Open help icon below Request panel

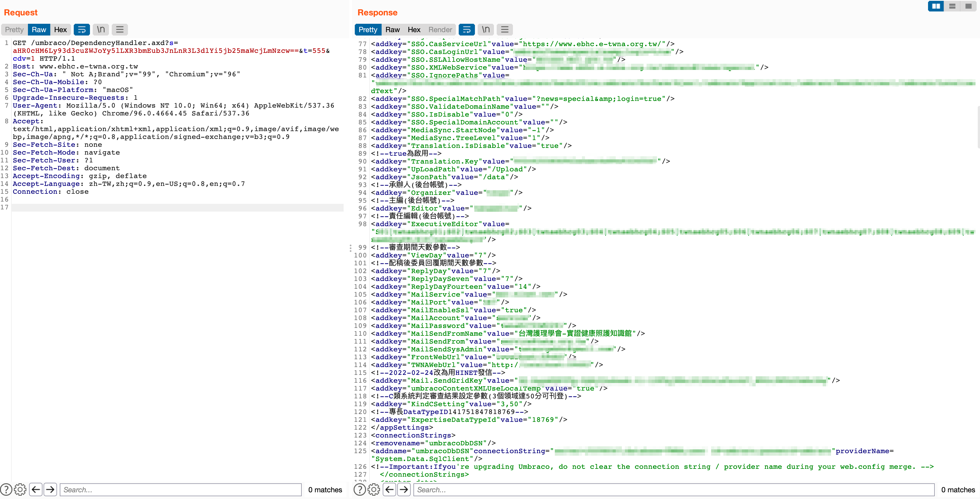(6, 489)
